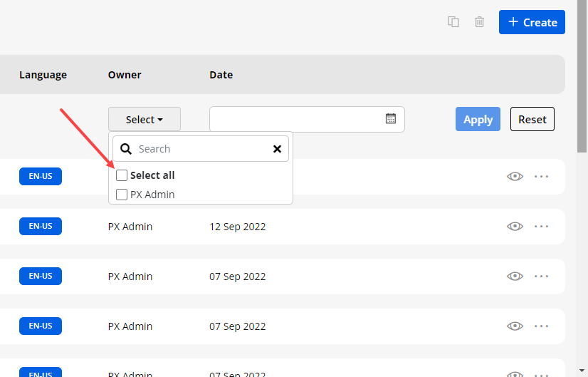Click the Date column header
This screenshot has height=377, width=588.
221,75
